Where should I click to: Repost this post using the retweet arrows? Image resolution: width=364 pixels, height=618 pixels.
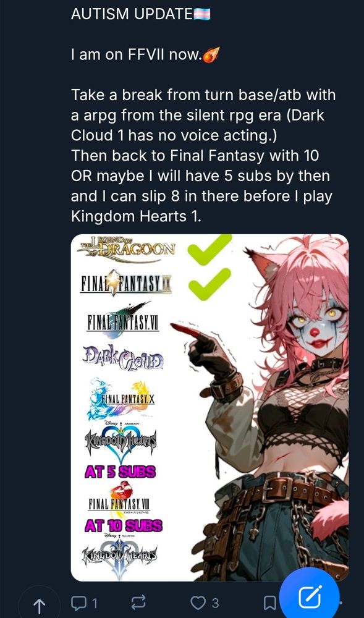coord(138,602)
